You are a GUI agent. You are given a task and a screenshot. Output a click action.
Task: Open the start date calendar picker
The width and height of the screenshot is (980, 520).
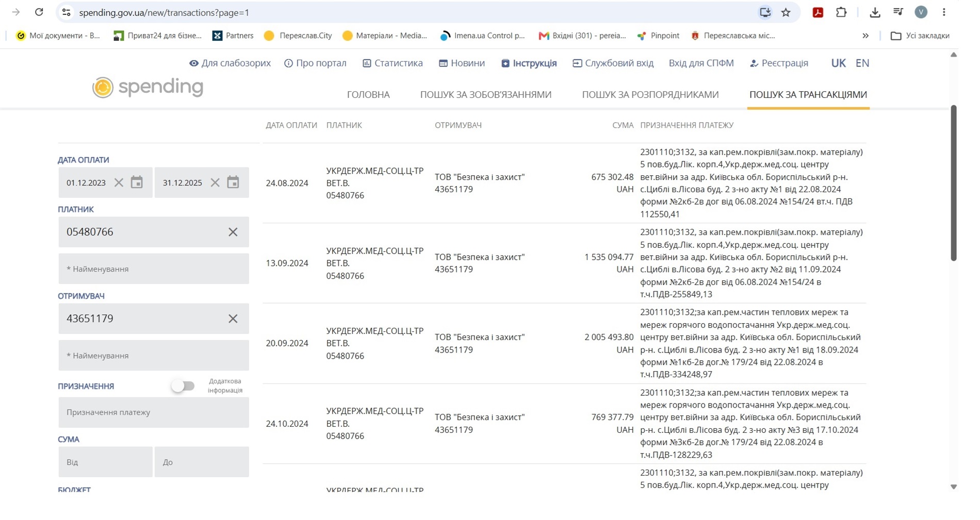137,182
